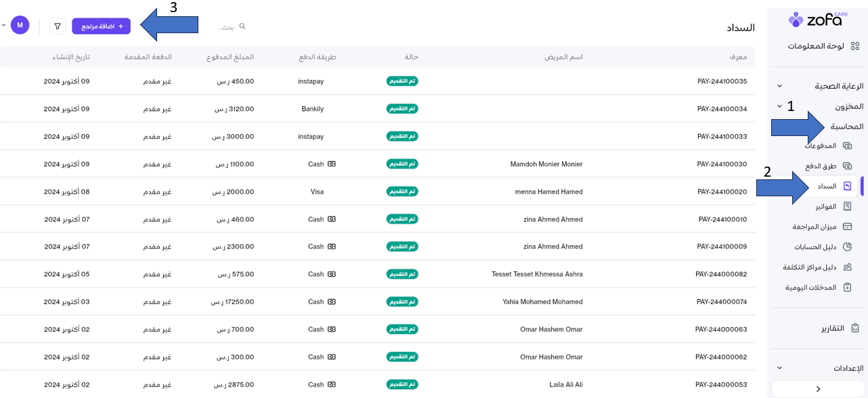Open the Payments (المدفوعات) menu item
Image resolution: width=868 pixels, height=398 pixels.
point(820,146)
